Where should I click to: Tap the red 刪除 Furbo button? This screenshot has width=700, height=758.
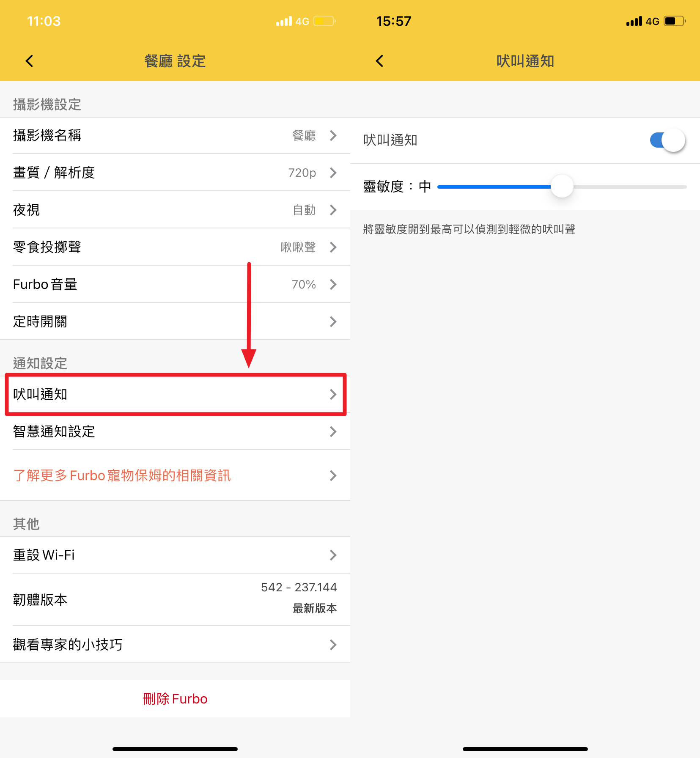click(175, 699)
